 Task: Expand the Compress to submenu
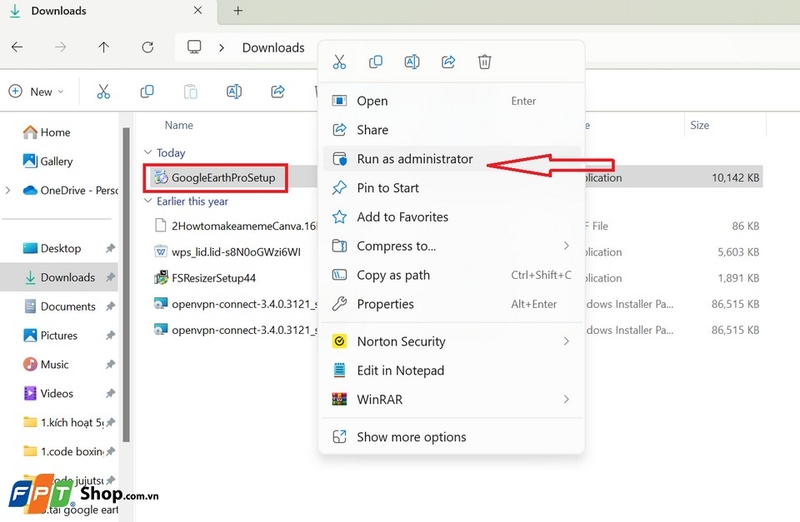coord(450,246)
